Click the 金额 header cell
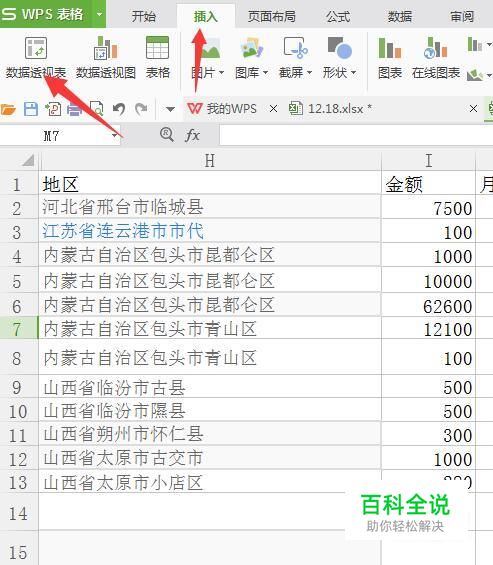This screenshot has height=565, width=493. click(428, 184)
